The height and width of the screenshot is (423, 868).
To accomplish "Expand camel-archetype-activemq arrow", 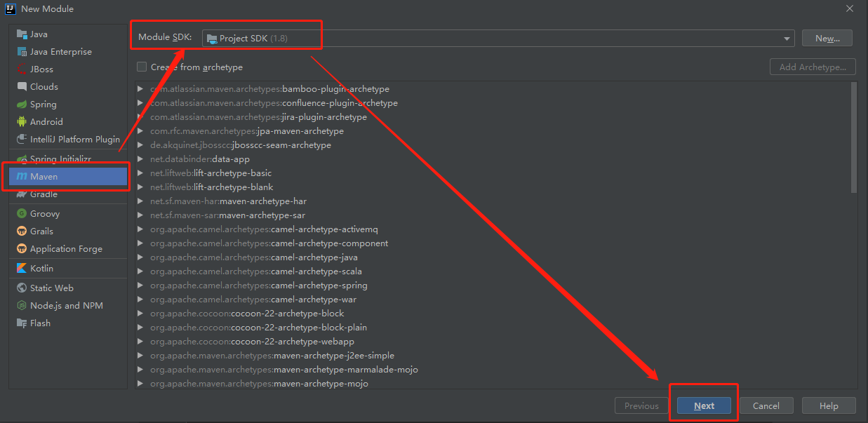I will (x=140, y=229).
